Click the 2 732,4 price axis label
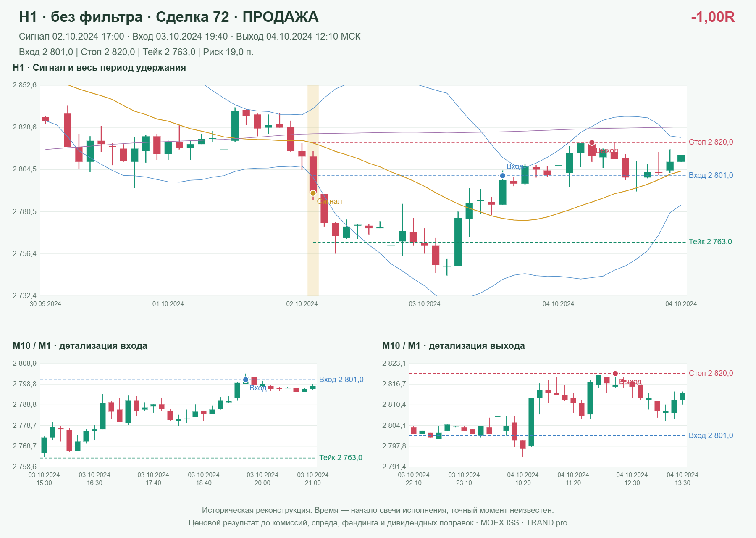756x538 pixels. (24, 296)
